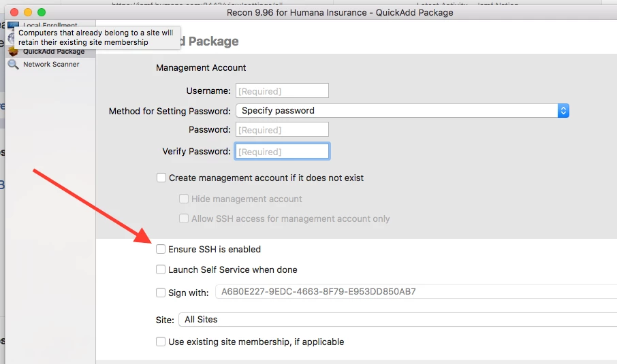This screenshot has height=364, width=617.
Task: Open the Sign with certificate dropdown
Action: 416,292
